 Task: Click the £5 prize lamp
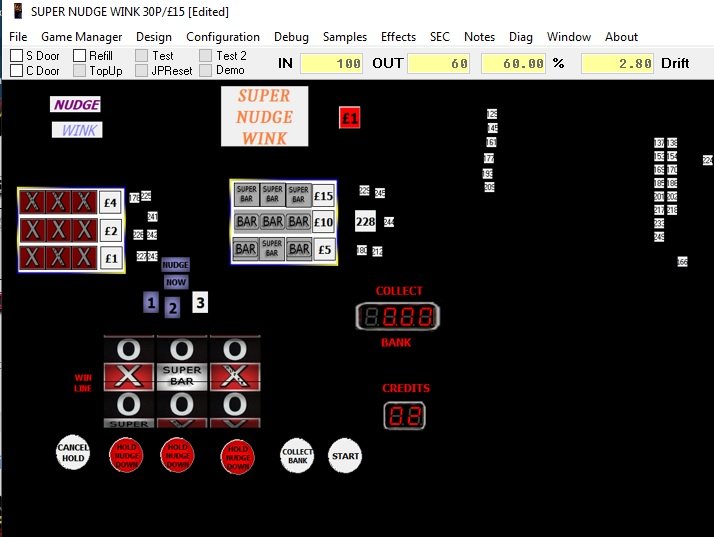point(325,249)
